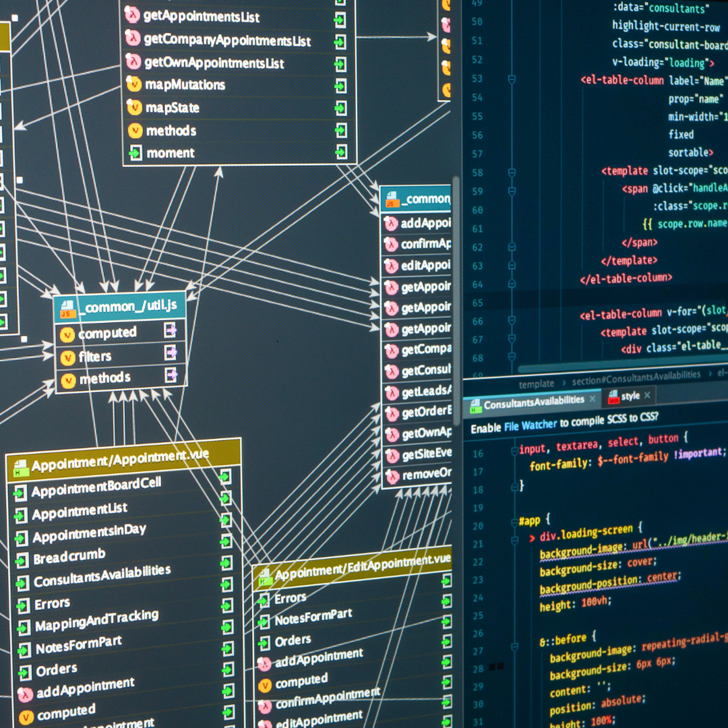The image size is (728, 728).
Task: Switch to the style editor tab
Action: [x=630, y=396]
